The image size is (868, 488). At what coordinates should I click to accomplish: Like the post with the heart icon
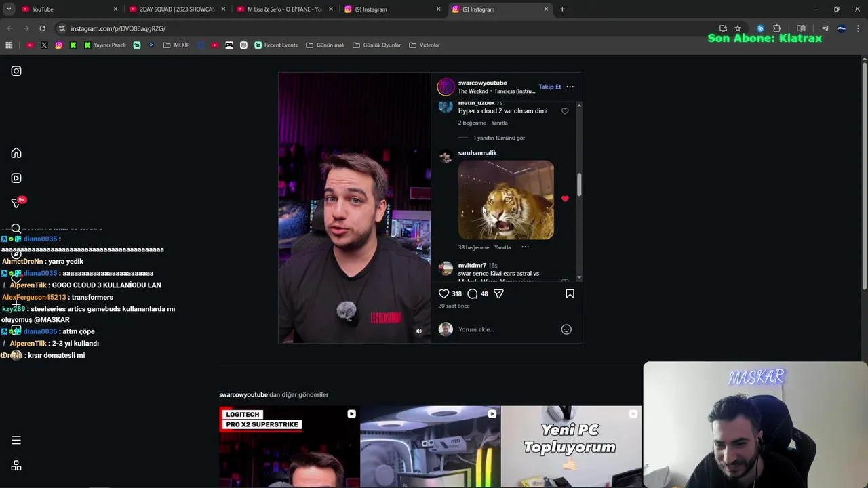443,293
